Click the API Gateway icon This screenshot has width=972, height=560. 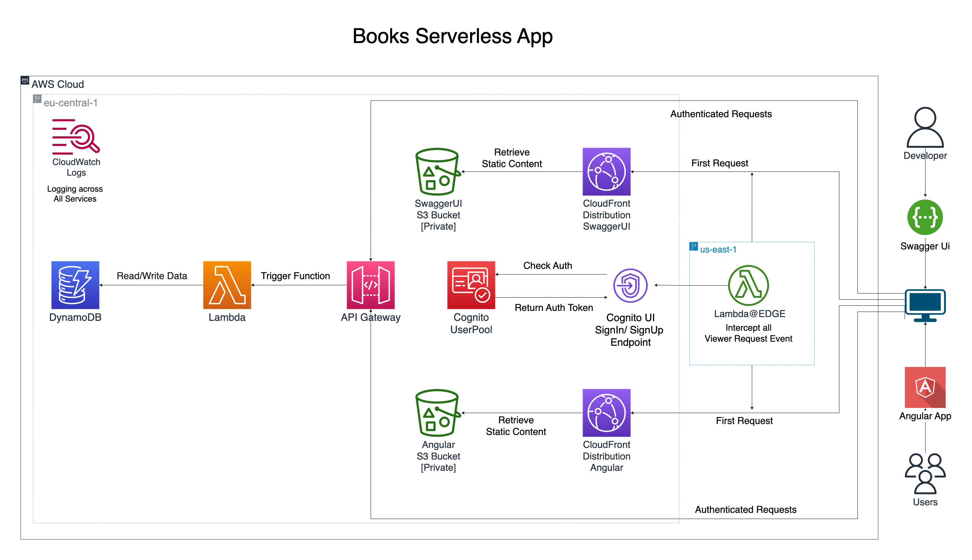[370, 285]
